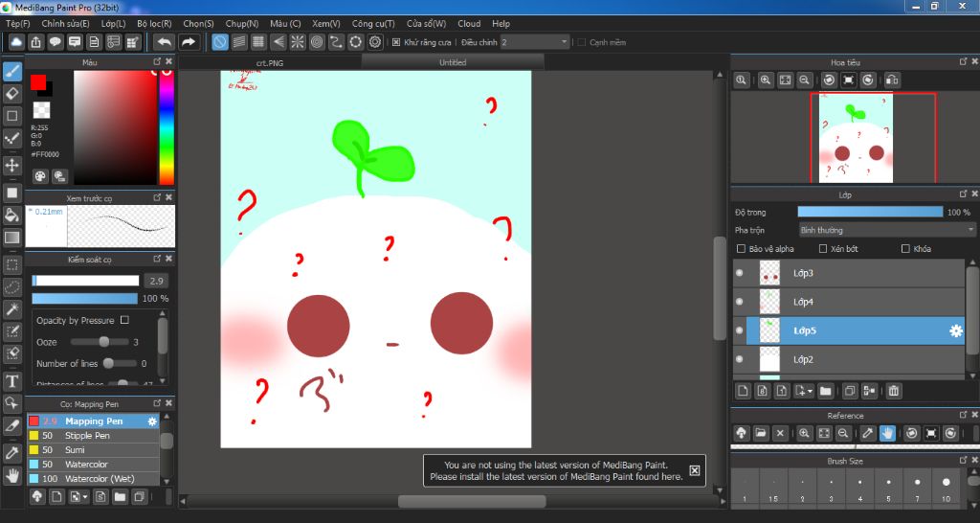The image size is (980, 523).
Task: Choose brush size 10 preset
Action: coord(947,487)
